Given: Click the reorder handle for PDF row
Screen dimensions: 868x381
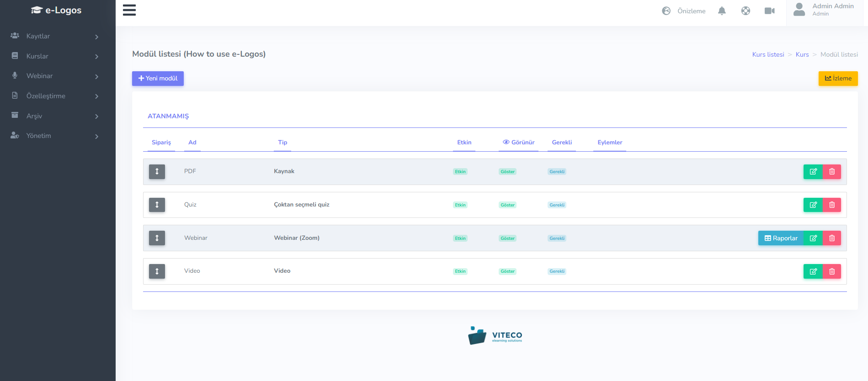Looking at the screenshot, I should (157, 172).
